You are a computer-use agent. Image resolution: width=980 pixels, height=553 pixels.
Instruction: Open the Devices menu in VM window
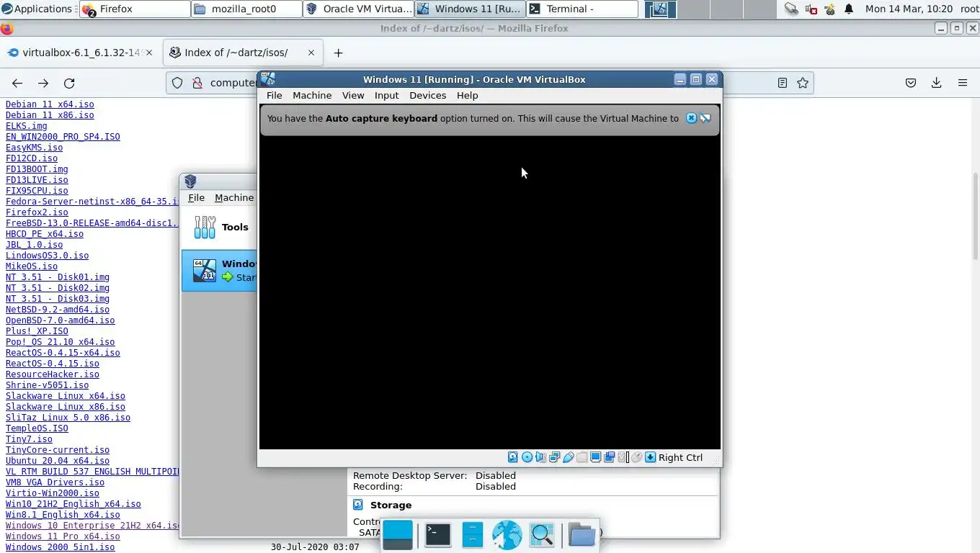pyautogui.click(x=428, y=95)
